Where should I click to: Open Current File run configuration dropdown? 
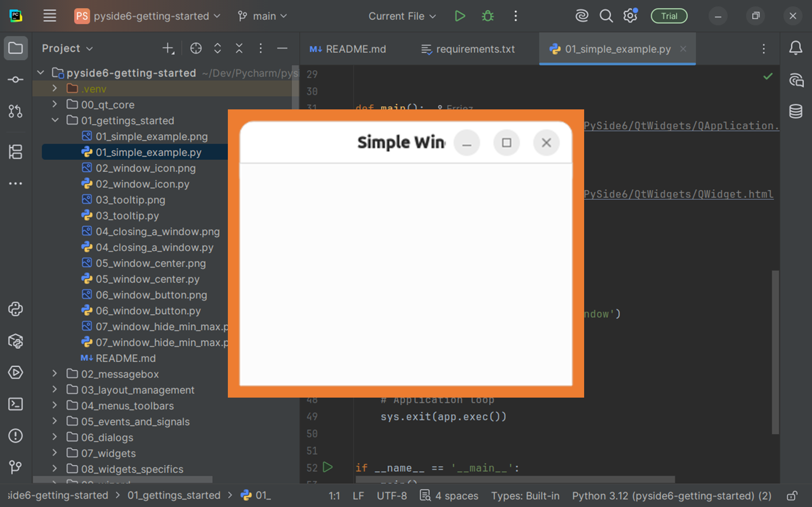[x=402, y=16]
